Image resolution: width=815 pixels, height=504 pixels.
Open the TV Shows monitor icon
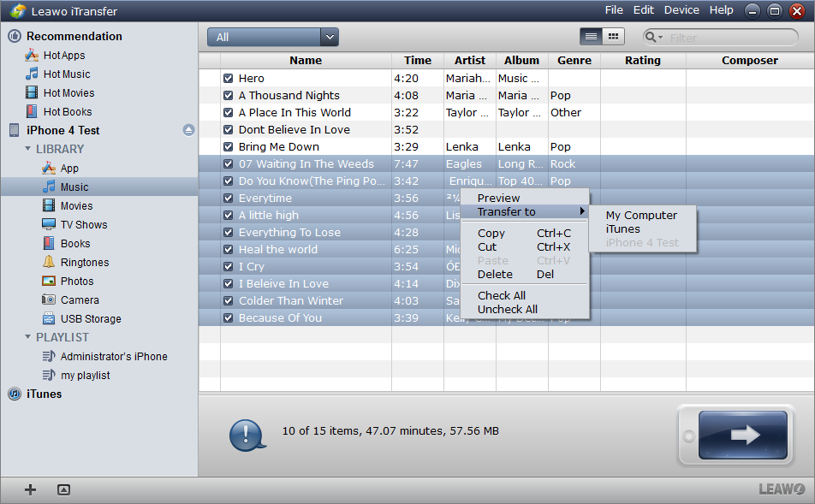click(49, 224)
